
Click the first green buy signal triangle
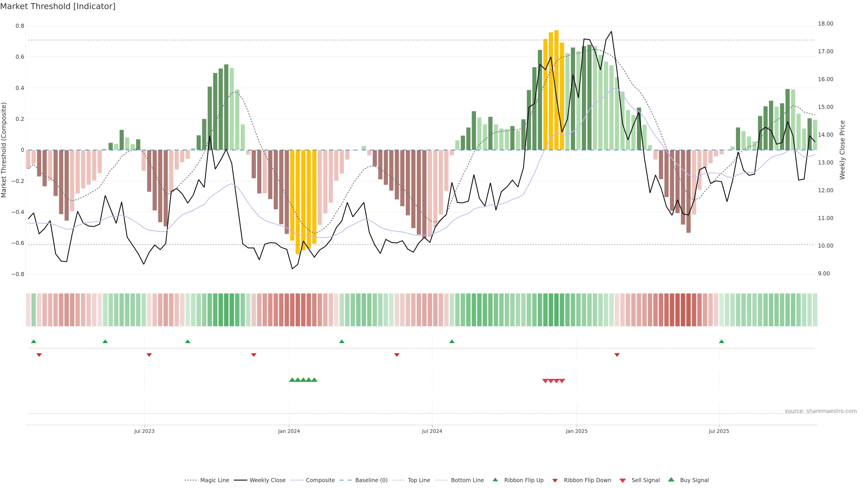click(x=292, y=380)
